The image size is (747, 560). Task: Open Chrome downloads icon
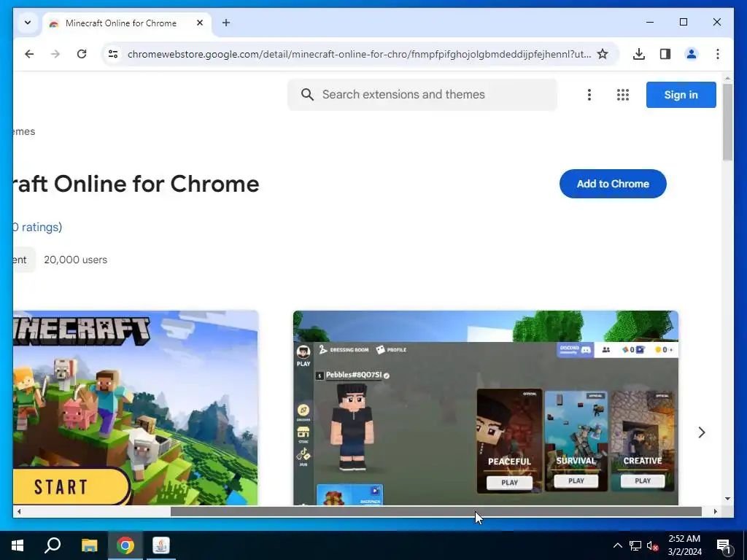pos(639,54)
